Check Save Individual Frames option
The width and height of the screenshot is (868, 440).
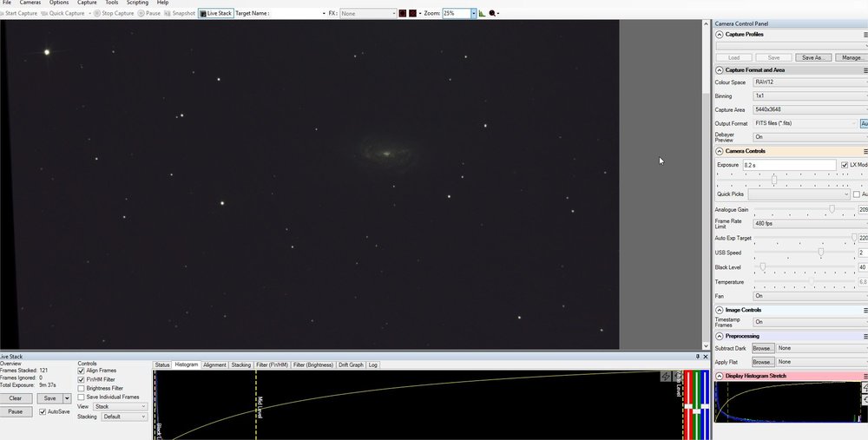pyautogui.click(x=82, y=397)
